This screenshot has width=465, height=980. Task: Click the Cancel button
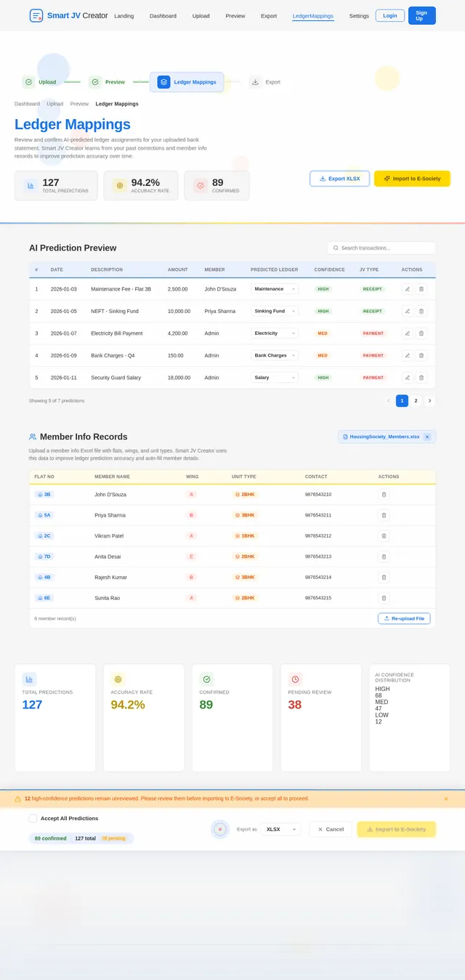[x=331, y=829]
